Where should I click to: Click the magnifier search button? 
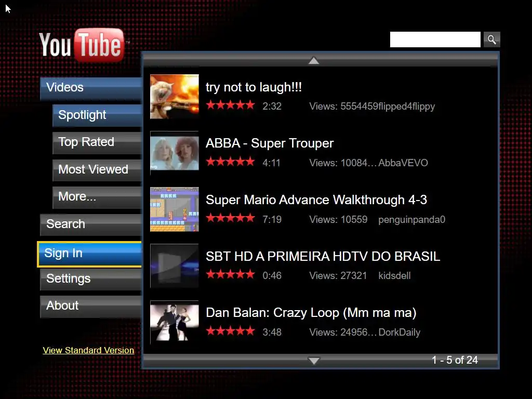click(x=491, y=39)
